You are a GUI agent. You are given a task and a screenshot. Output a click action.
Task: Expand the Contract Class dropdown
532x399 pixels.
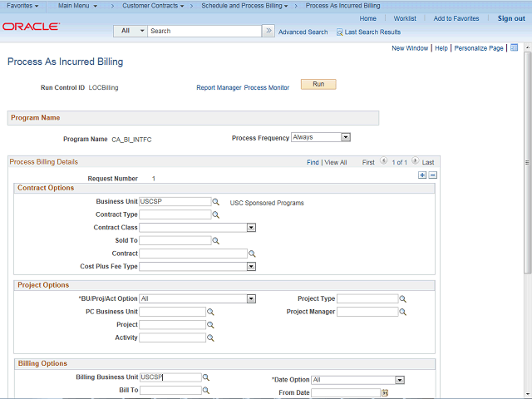[251, 227]
